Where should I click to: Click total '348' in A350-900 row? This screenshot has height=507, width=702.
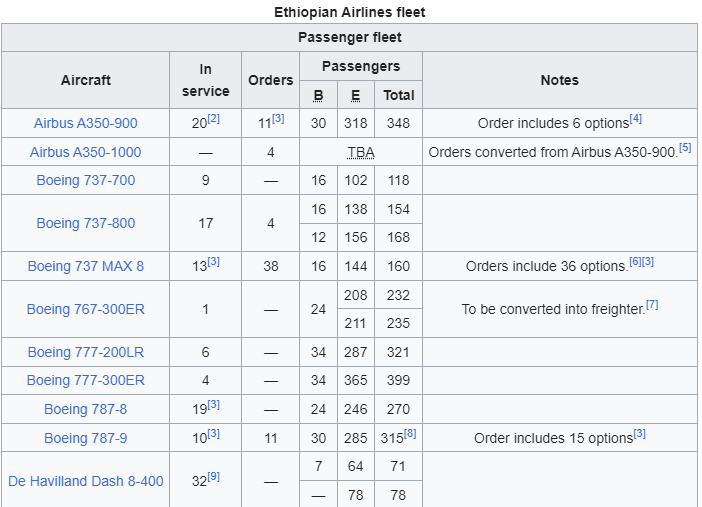point(398,123)
